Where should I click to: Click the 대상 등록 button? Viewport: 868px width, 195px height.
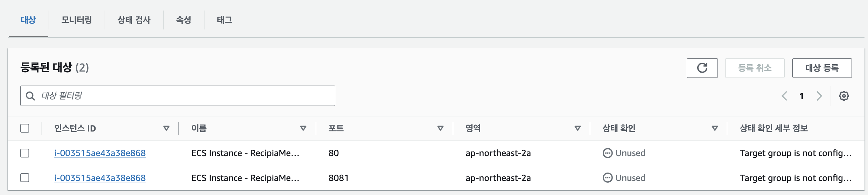point(822,68)
